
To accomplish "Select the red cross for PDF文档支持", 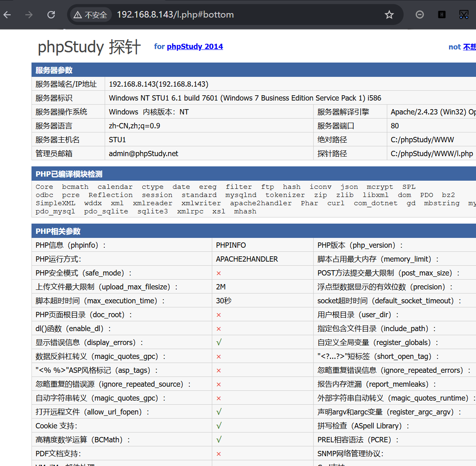I will coord(218,454).
